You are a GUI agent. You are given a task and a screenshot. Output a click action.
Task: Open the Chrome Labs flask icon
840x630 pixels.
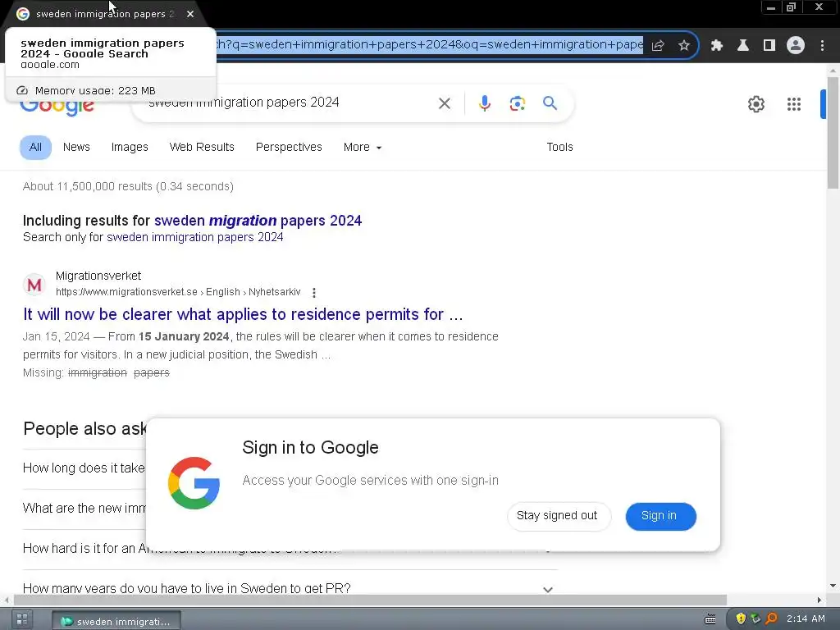coord(742,46)
